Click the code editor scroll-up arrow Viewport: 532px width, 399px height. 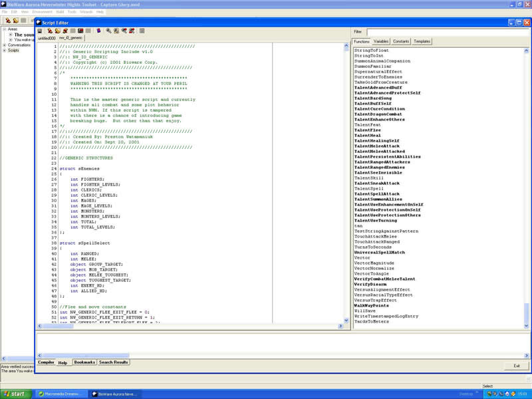pyautogui.click(x=346, y=46)
